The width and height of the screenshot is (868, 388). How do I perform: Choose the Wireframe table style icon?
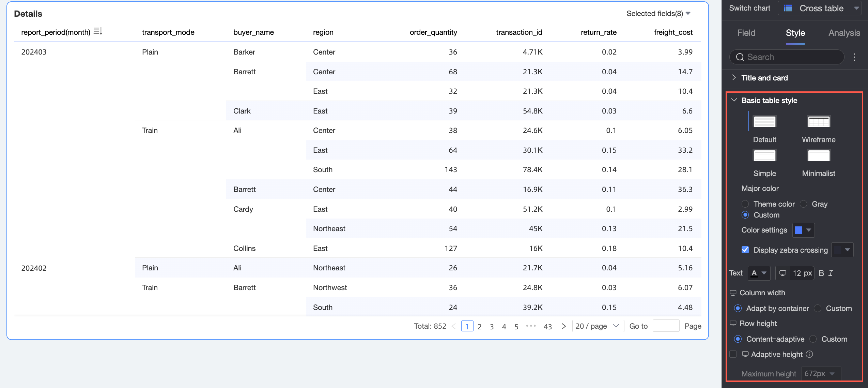click(819, 121)
